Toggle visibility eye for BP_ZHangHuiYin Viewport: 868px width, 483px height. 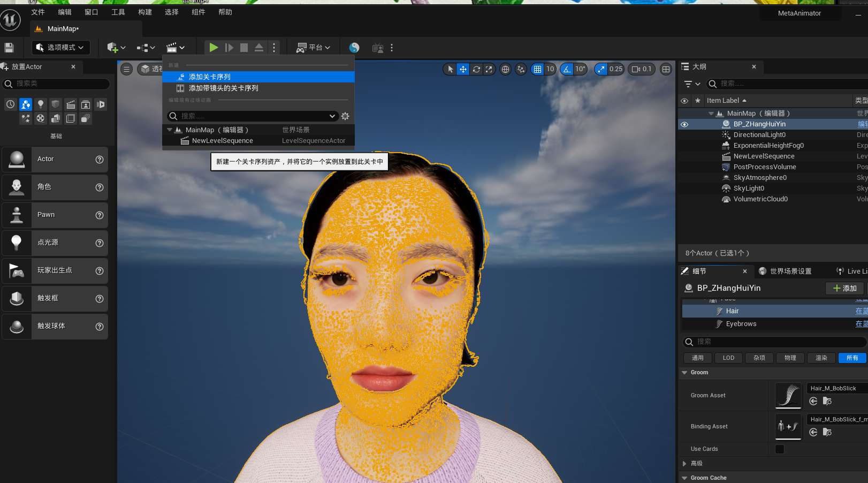click(684, 124)
